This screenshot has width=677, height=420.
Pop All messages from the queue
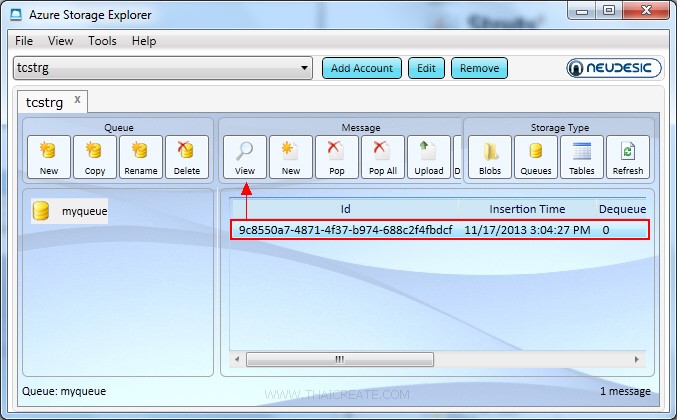383,157
